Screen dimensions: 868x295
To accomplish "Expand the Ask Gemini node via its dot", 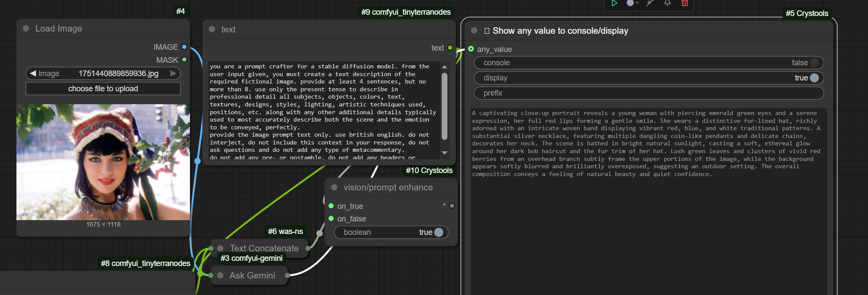I will tap(220, 276).
